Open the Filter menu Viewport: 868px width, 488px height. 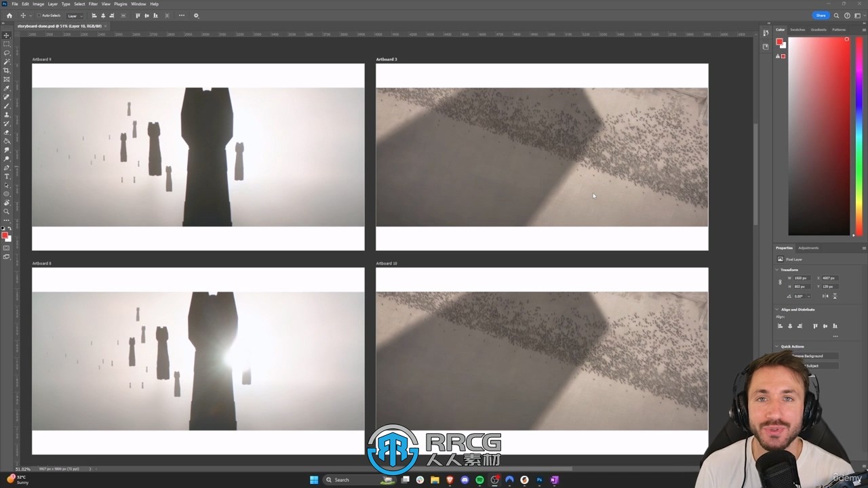[x=94, y=4]
